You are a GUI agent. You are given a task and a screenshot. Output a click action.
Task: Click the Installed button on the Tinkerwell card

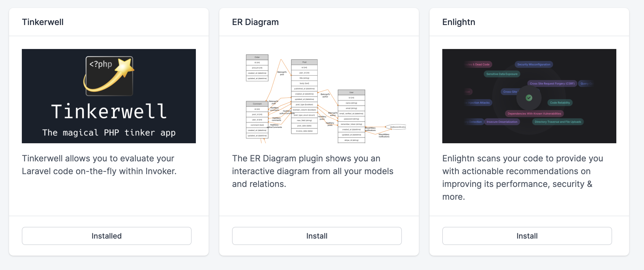click(106, 236)
